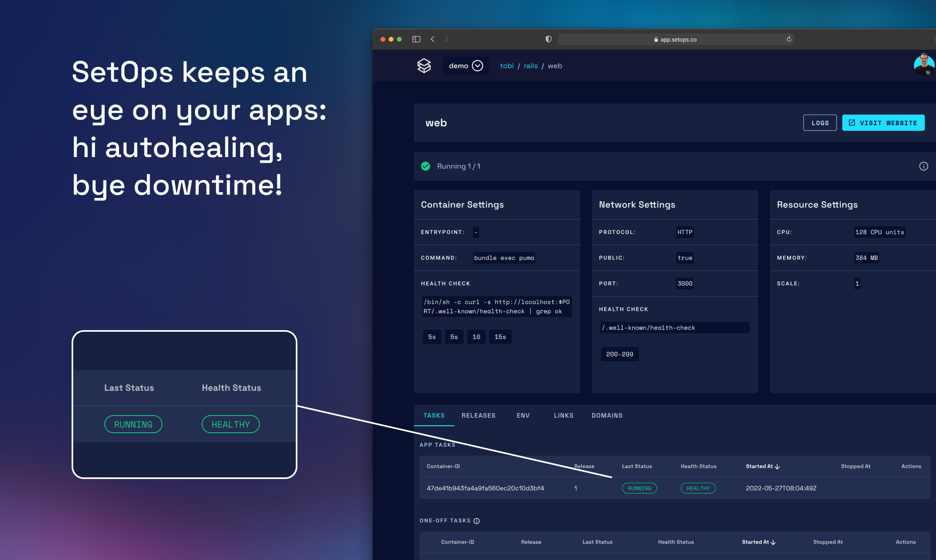Click the 384 MB memory value

coord(866,258)
